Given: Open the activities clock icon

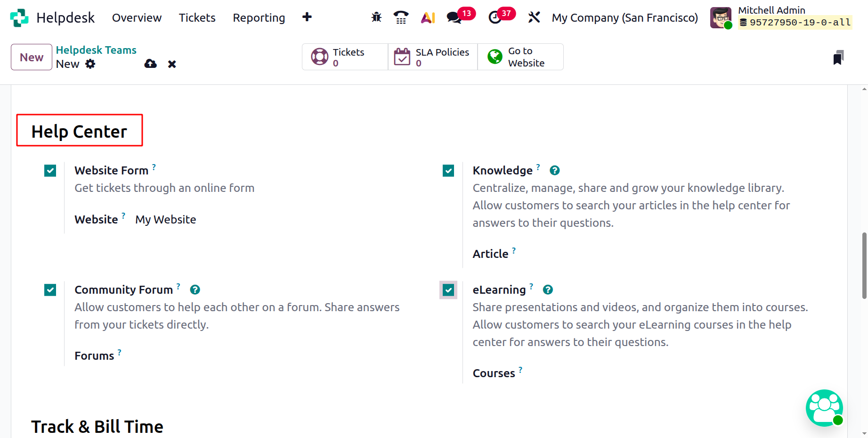Looking at the screenshot, I should 495,17.
